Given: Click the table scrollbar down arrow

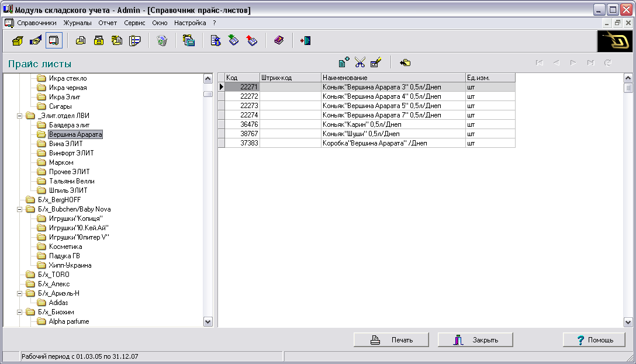Looking at the screenshot, I should point(628,323).
